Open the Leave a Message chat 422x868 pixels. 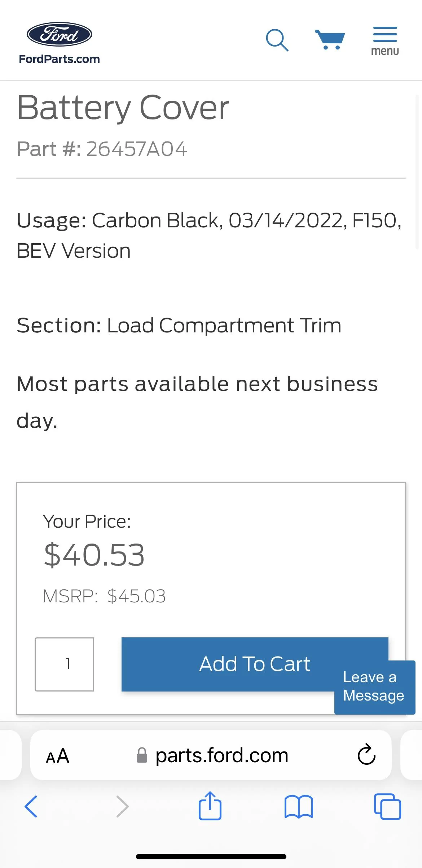point(374,686)
